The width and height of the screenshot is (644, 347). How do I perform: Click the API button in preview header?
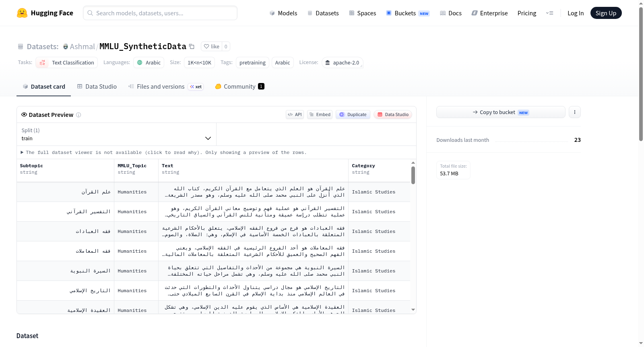click(295, 114)
